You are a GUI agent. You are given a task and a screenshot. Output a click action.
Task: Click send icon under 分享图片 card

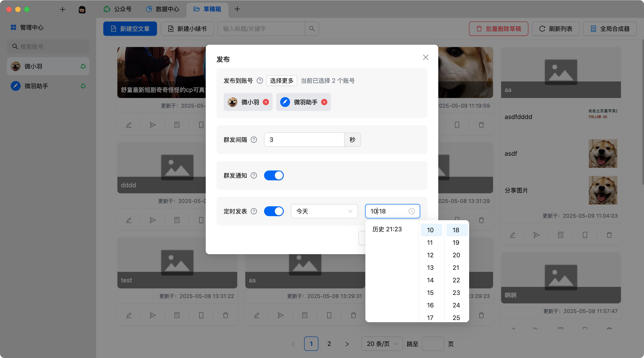click(x=536, y=235)
